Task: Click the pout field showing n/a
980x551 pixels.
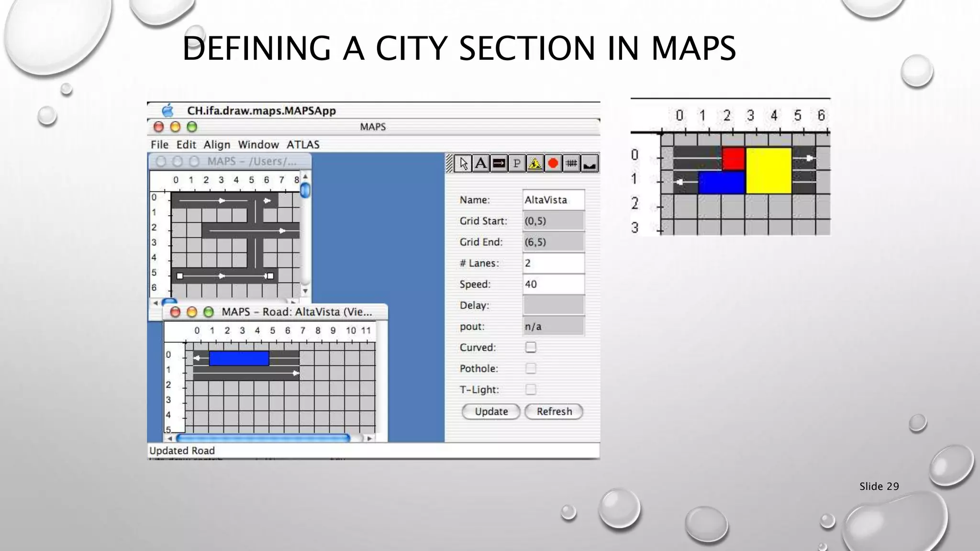Action: [554, 326]
